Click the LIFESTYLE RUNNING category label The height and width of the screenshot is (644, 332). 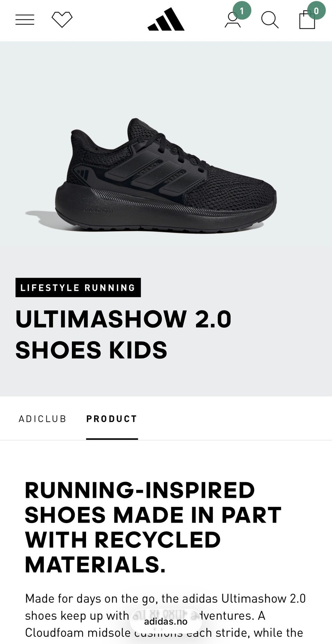point(78,288)
